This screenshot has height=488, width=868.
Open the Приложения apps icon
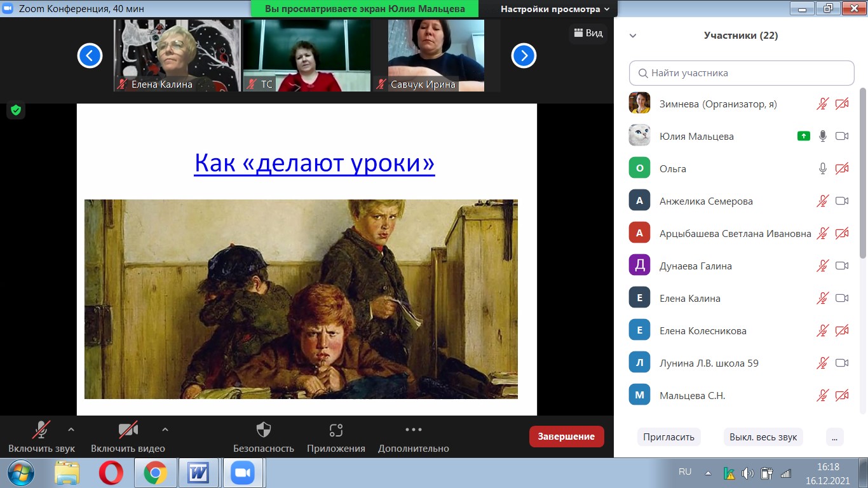pos(336,430)
